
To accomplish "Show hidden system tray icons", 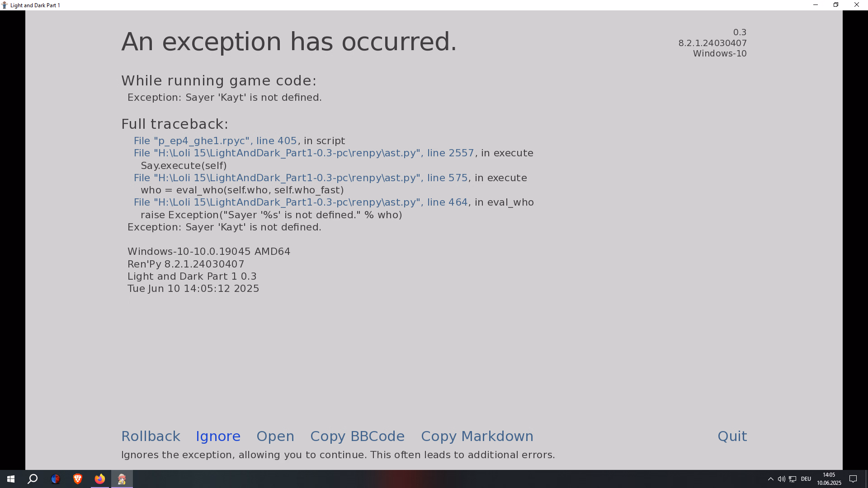I will (770, 479).
